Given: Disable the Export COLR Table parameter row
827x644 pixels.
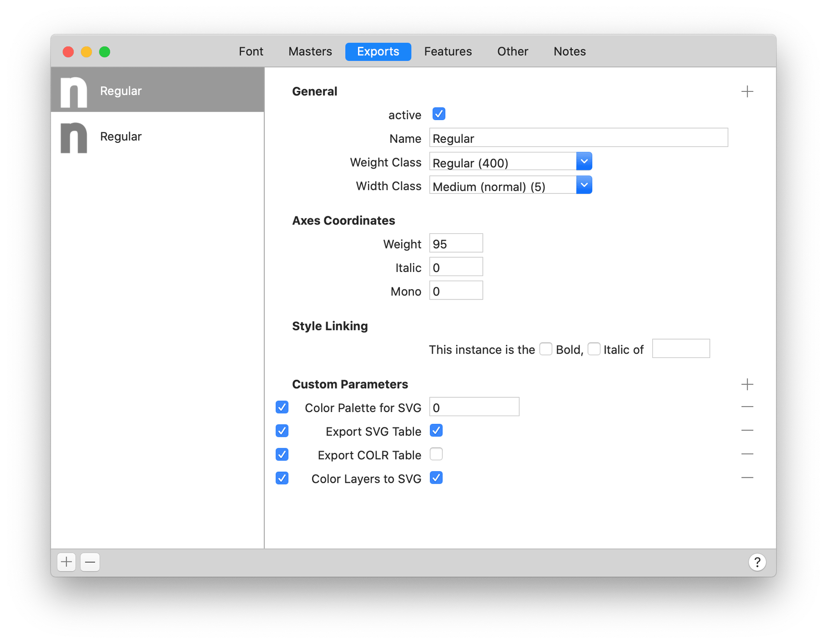Looking at the screenshot, I should 282,454.
